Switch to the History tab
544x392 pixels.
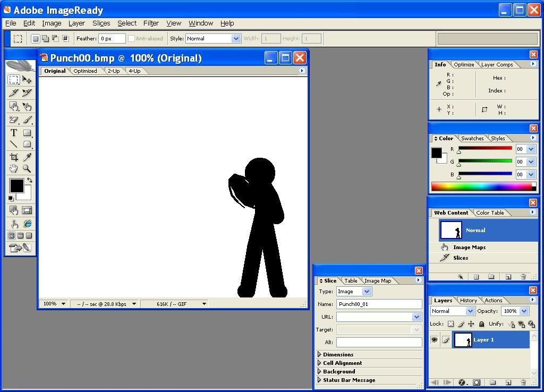468,300
